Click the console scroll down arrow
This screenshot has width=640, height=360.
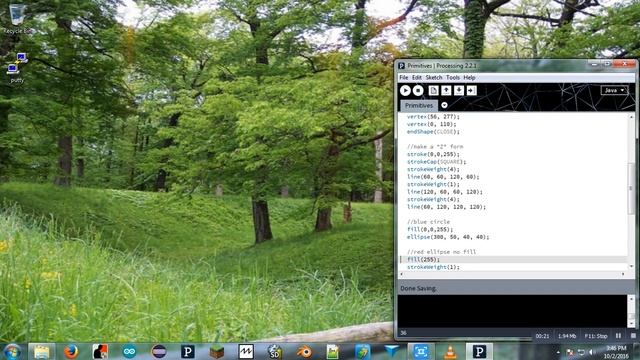pos(631,324)
